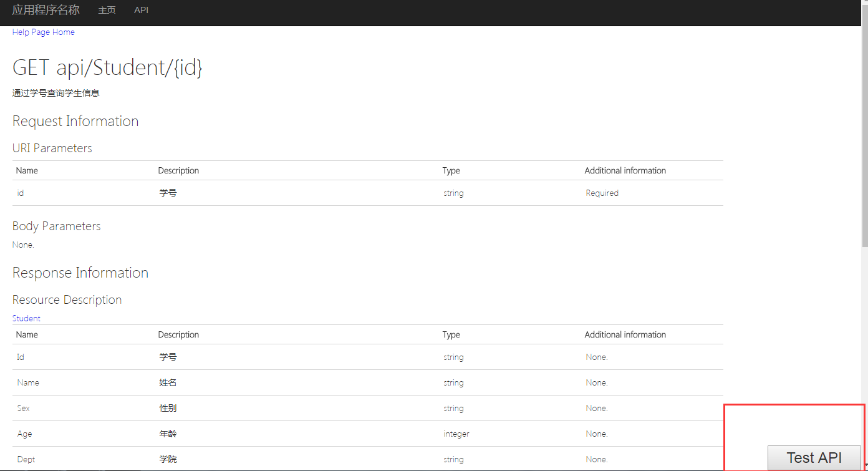Open the API navigation menu item
The width and height of the screenshot is (868, 471).
click(141, 11)
